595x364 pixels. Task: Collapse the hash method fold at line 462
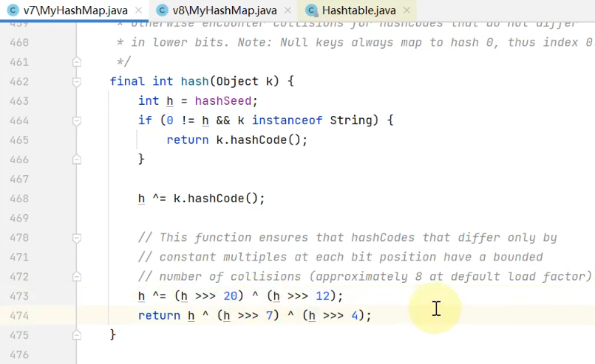[x=77, y=81]
